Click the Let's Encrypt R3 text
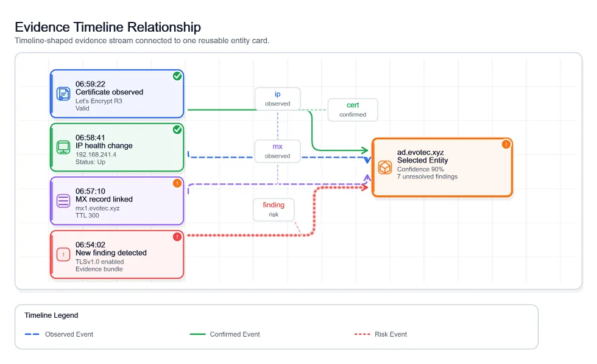 (99, 101)
